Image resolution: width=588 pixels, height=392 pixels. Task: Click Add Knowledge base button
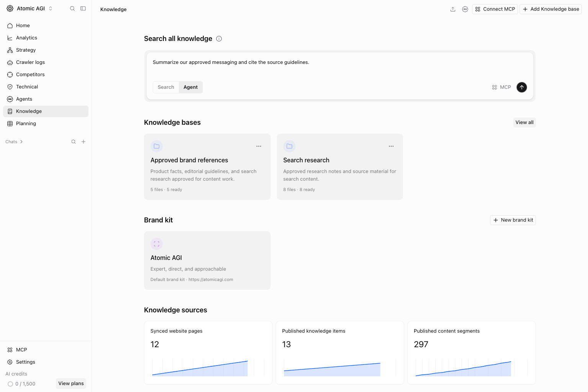pyautogui.click(x=550, y=9)
